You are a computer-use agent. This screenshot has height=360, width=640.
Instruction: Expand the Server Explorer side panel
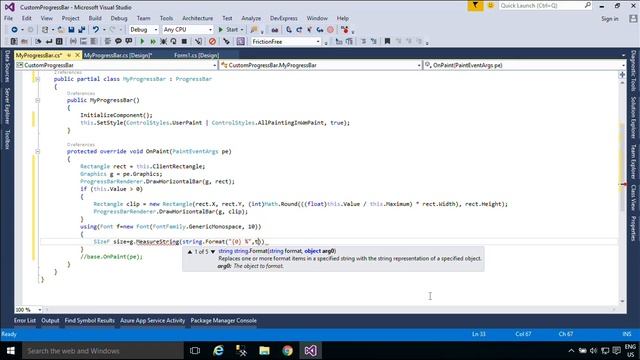(x=7, y=106)
